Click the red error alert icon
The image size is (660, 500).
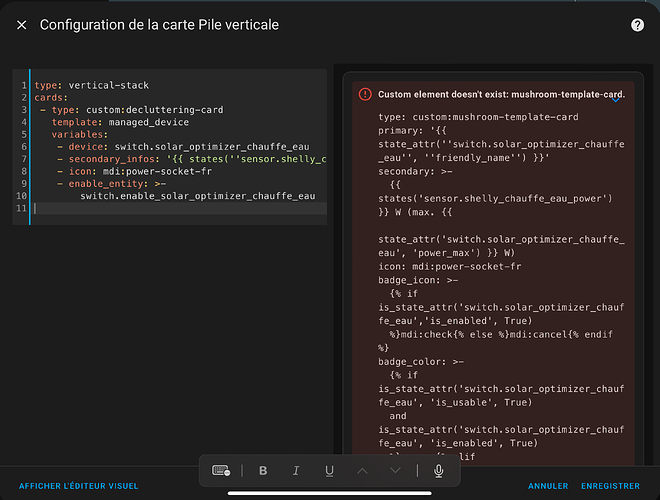point(365,94)
